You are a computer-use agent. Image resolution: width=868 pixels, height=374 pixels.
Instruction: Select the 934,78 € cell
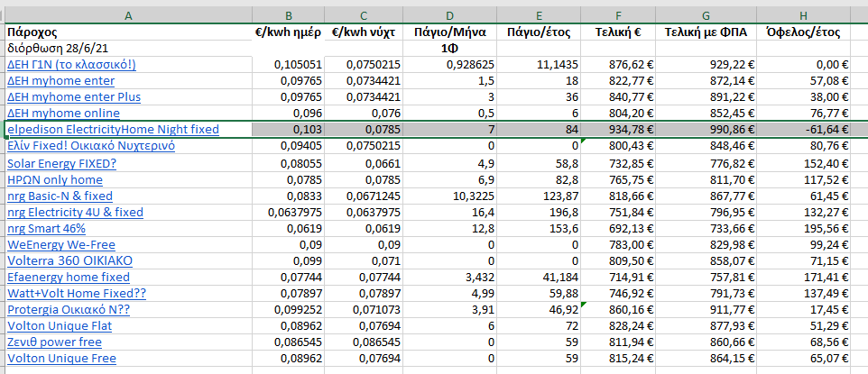pos(618,130)
